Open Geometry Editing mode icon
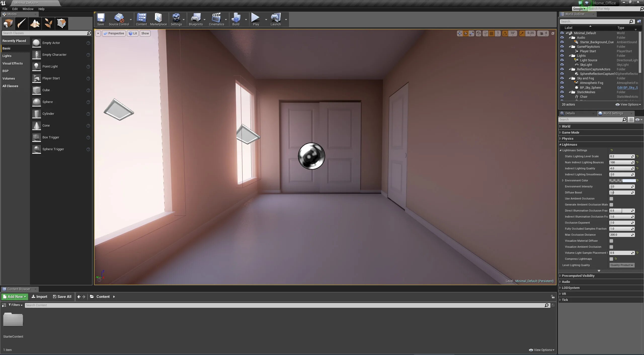The height and width of the screenshot is (355, 644). pyautogui.click(x=61, y=24)
